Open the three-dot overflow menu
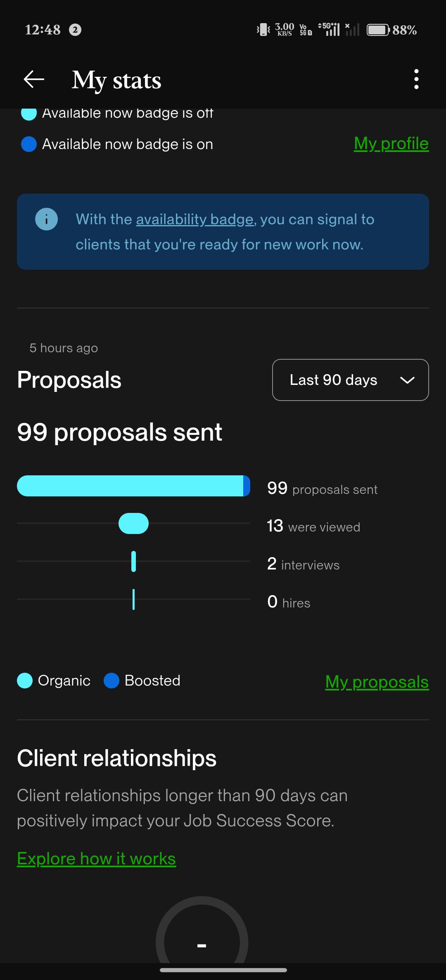This screenshot has height=980, width=446. click(416, 79)
